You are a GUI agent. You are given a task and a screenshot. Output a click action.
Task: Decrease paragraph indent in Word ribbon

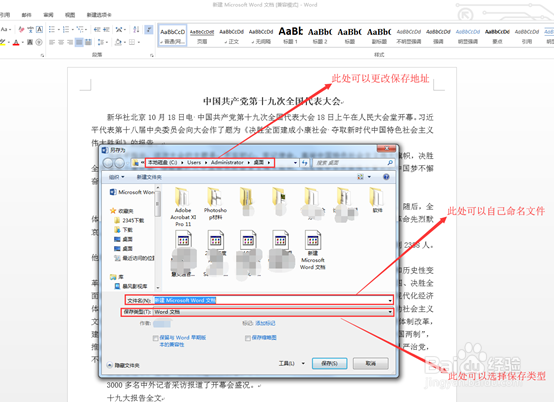tap(97, 29)
